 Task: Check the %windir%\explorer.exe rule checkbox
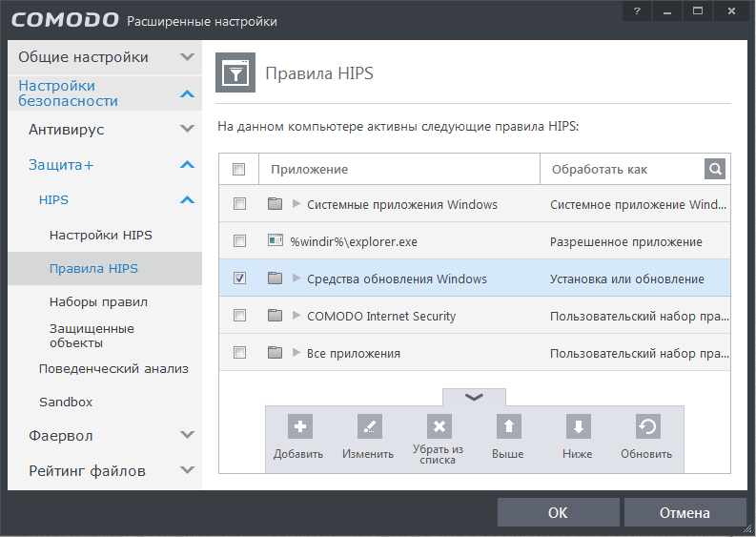[x=239, y=241]
